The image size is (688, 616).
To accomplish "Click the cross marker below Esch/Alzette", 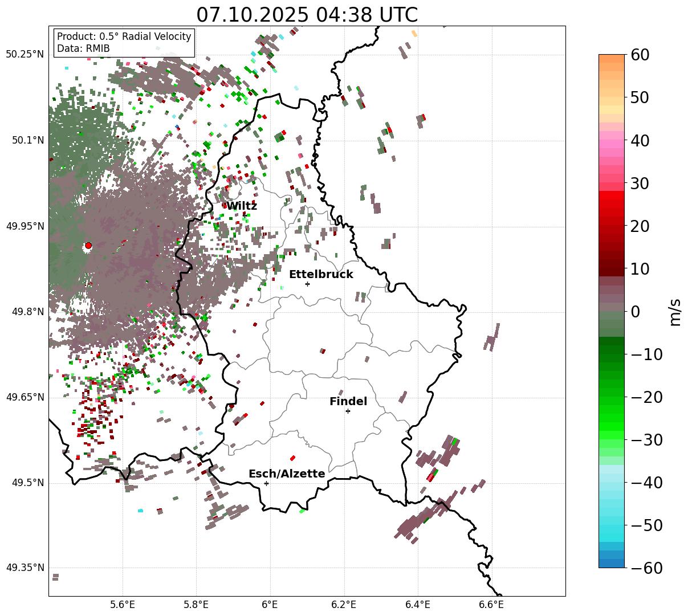I will tap(266, 483).
